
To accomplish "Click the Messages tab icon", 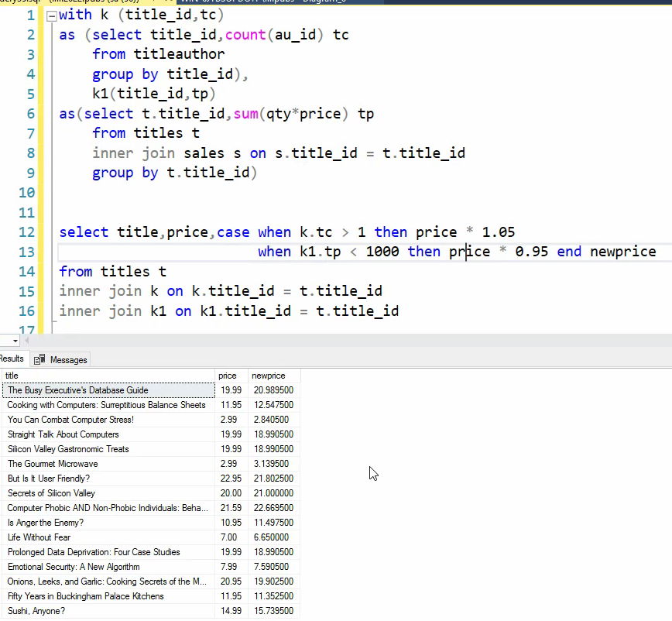I will coord(39,359).
